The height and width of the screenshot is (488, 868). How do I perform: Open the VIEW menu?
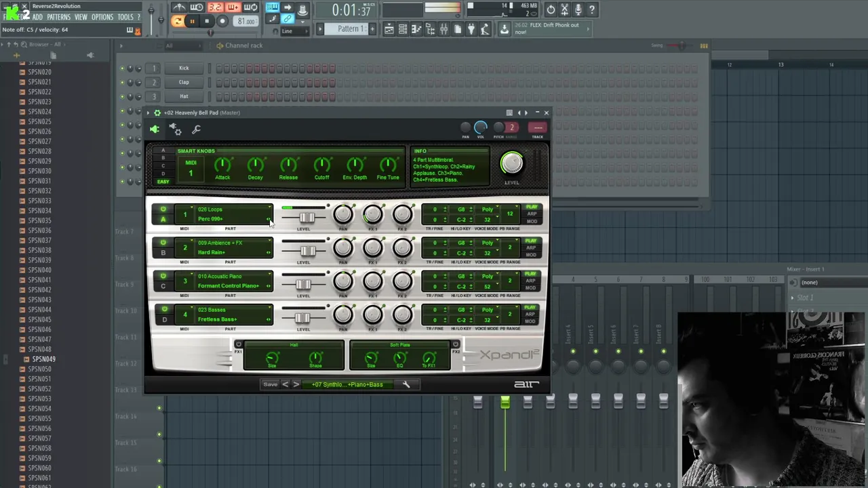coord(81,17)
